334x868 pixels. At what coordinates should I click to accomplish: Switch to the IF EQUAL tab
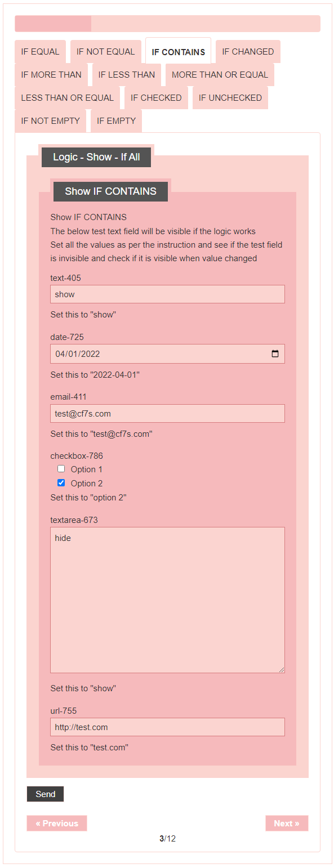(x=40, y=52)
